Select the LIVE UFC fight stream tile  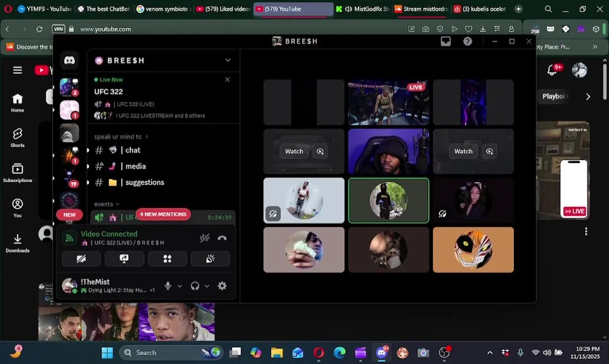tap(388, 102)
